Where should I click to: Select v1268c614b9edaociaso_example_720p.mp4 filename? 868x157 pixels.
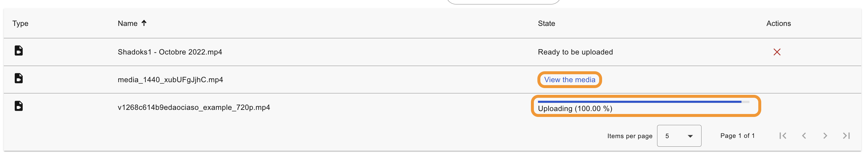(194, 108)
